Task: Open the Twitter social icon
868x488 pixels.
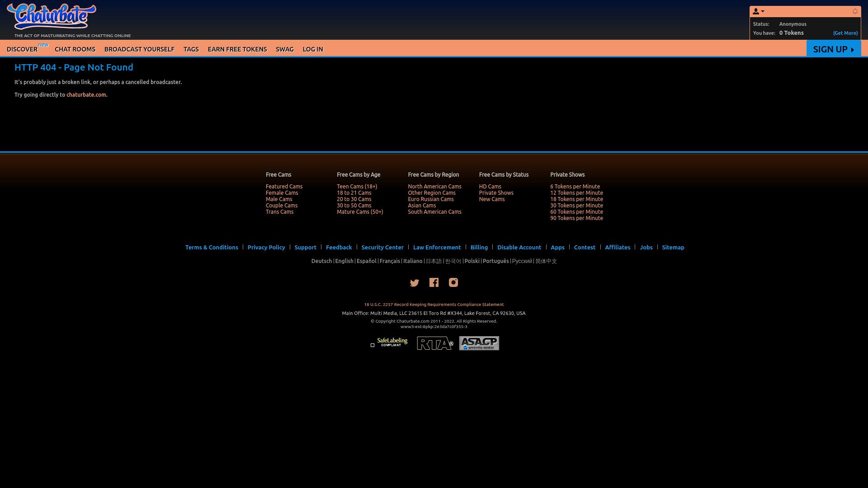Action: (x=414, y=283)
